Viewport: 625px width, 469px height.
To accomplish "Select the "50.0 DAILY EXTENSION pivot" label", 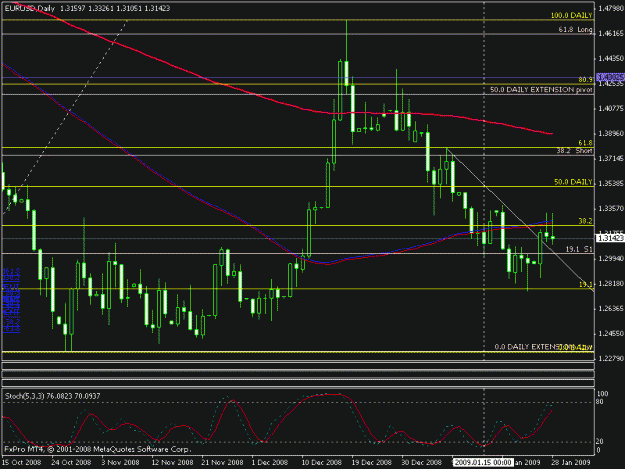I will click(x=541, y=90).
